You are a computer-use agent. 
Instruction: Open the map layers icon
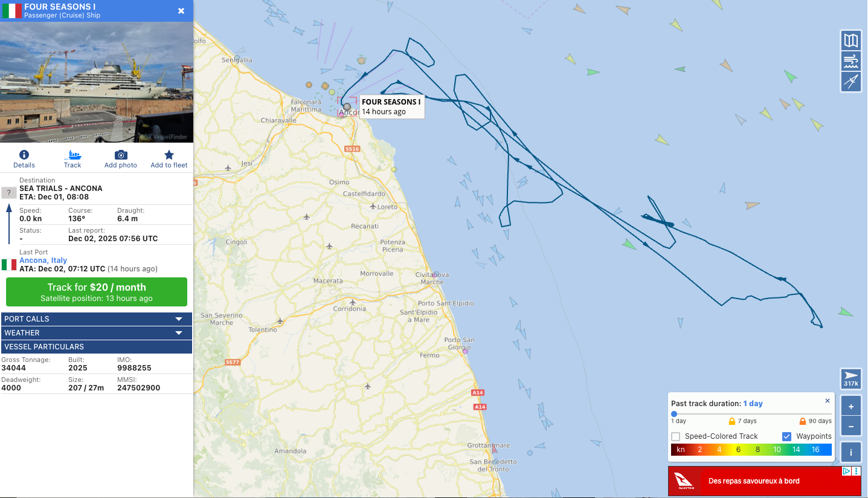click(851, 40)
